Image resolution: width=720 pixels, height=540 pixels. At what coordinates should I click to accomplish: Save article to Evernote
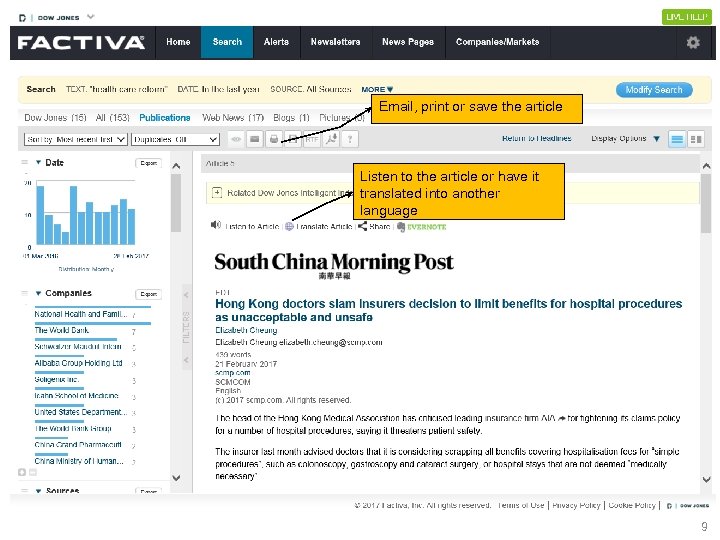point(422,227)
